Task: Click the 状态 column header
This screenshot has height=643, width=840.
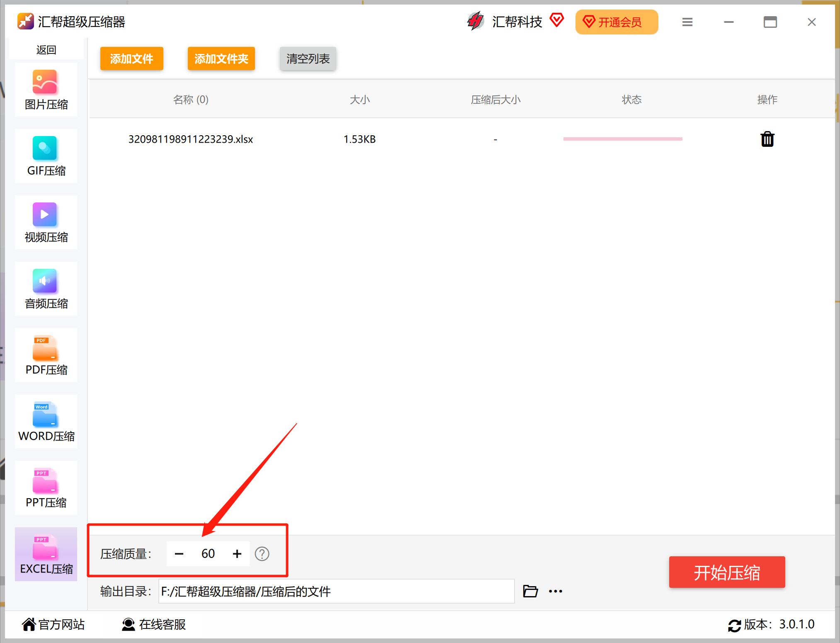Action: (x=631, y=100)
